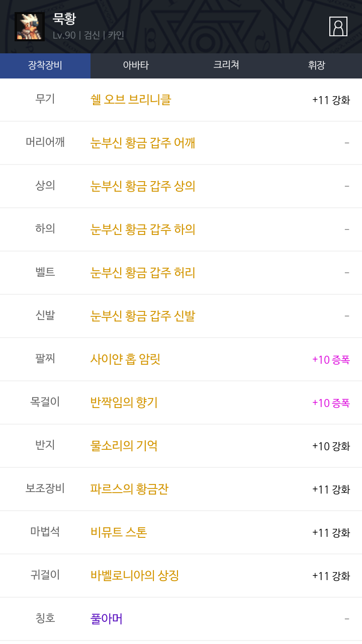362x644 pixels.
Task: View 눈부신 황금 갑주 하의 details
Action: pos(143,229)
